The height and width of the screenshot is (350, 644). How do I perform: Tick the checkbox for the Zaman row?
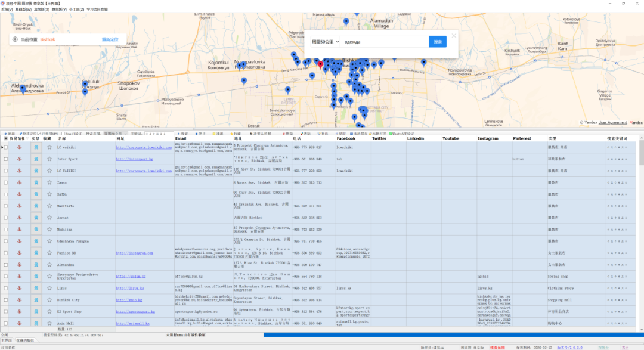[6, 182]
